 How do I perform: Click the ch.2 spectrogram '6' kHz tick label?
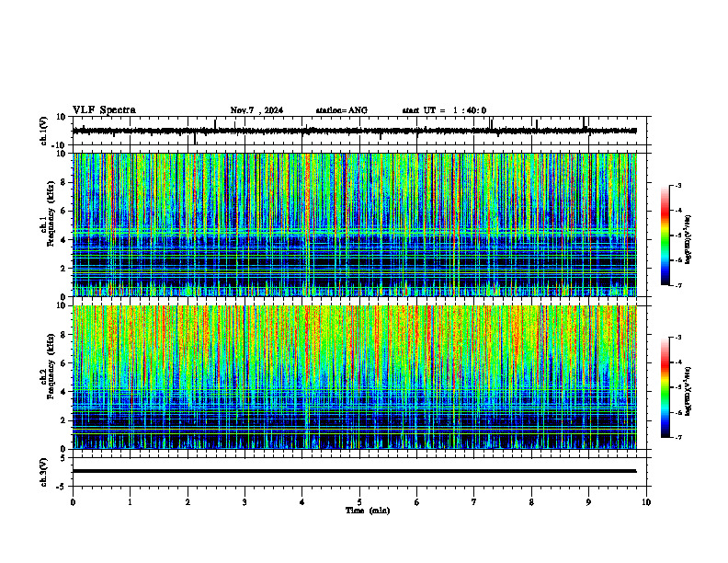coord(63,363)
